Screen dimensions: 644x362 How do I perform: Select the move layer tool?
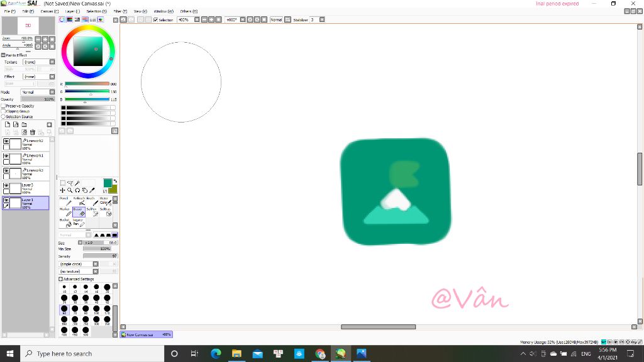point(62,190)
